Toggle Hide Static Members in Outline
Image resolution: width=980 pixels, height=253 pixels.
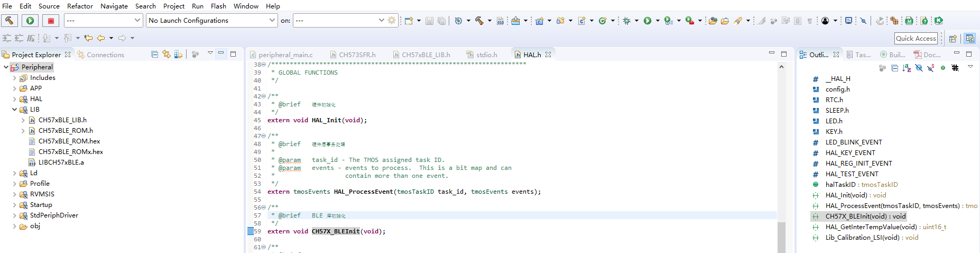(931, 68)
